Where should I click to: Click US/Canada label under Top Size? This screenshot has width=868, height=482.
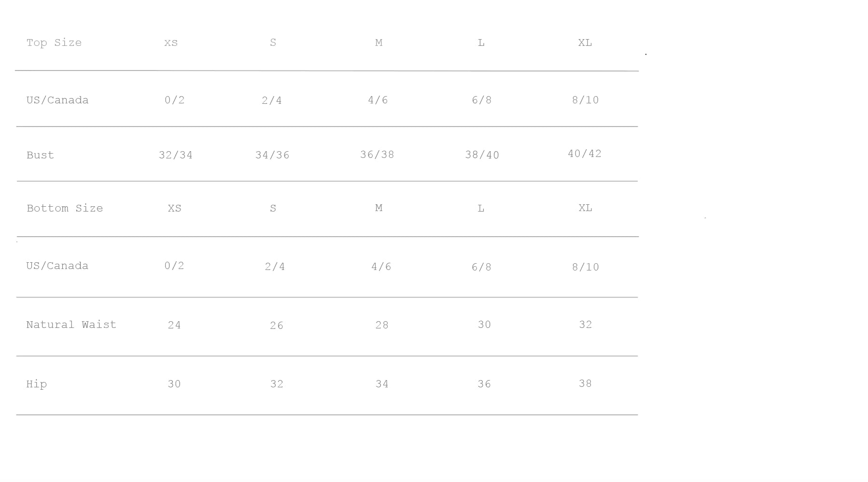tap(57, 100)
